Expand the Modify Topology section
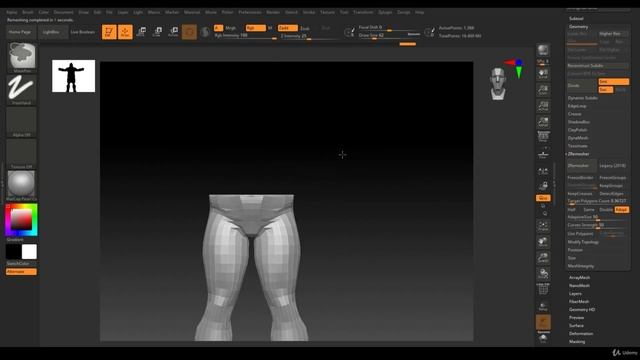This screenshot has width=640, height=360. [x=583, y=242]
